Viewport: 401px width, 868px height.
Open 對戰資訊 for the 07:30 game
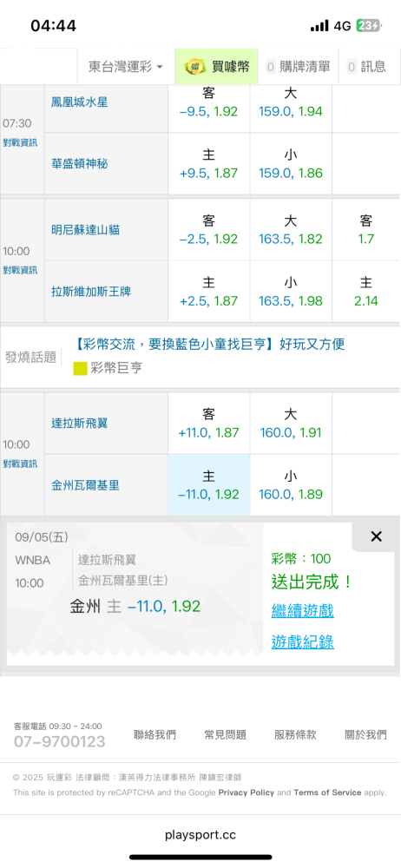(20, 143)
